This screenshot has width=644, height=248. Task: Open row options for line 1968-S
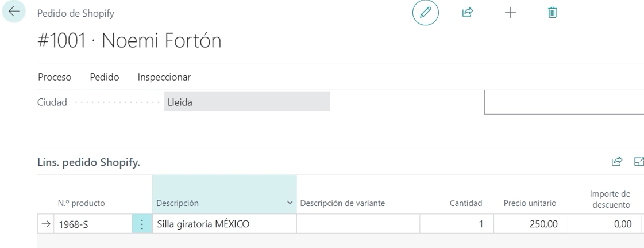pos(142,224)
